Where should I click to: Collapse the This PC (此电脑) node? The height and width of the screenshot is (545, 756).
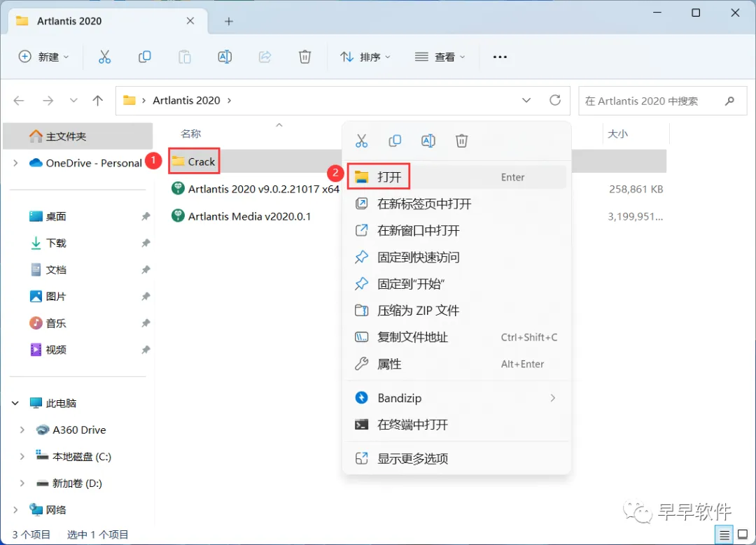(15, 403)
